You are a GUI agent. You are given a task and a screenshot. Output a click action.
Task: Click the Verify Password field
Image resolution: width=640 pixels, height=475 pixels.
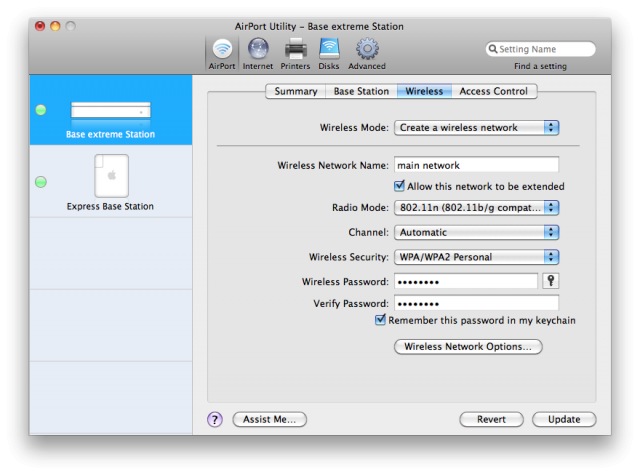tap(476, 303)
